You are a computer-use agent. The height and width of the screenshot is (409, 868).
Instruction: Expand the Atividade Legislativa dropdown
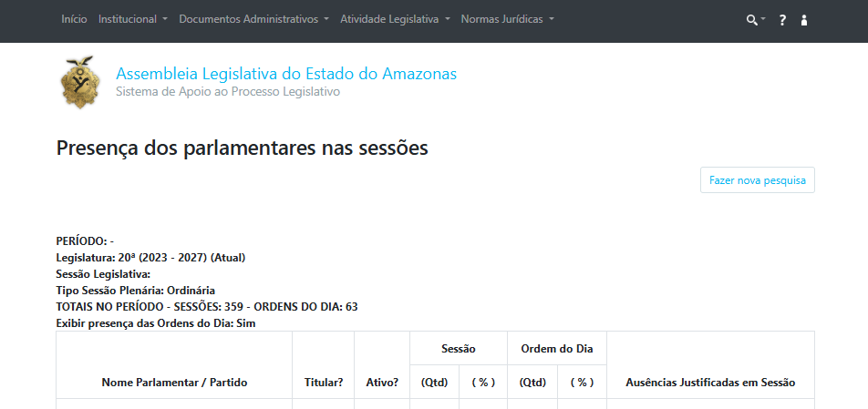(x=396, y=19)
